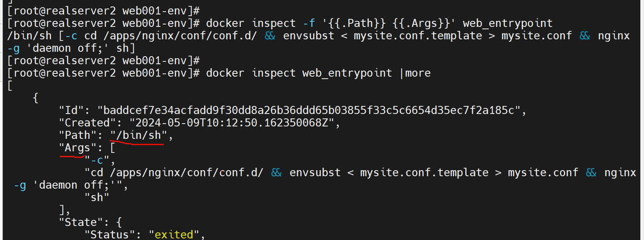This screenshot has height=240, width=644.
Task: Click the lone opening curly brace line
Action: (36, 98)
